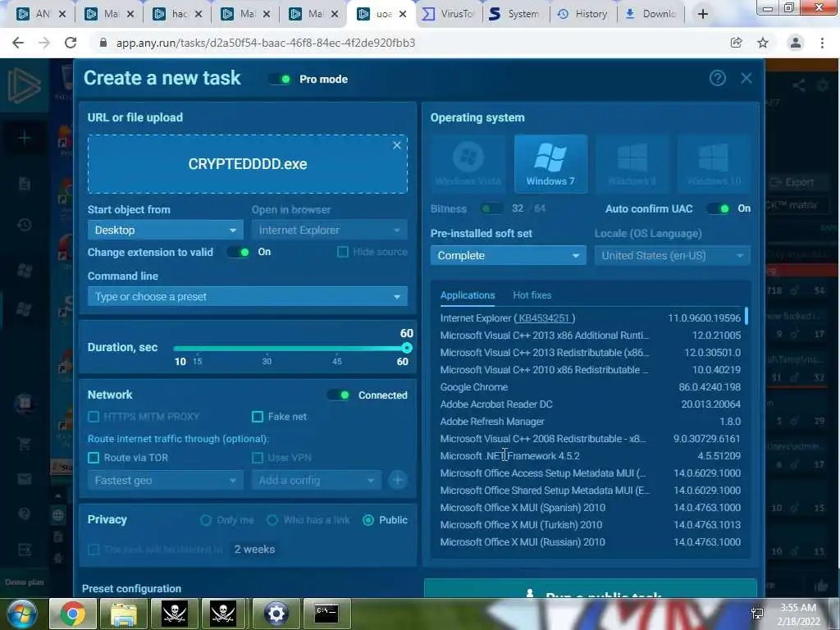The width and height of the screenshot is (840, 630).
Task: Enable Fake net checkbox
Action: 258,416
